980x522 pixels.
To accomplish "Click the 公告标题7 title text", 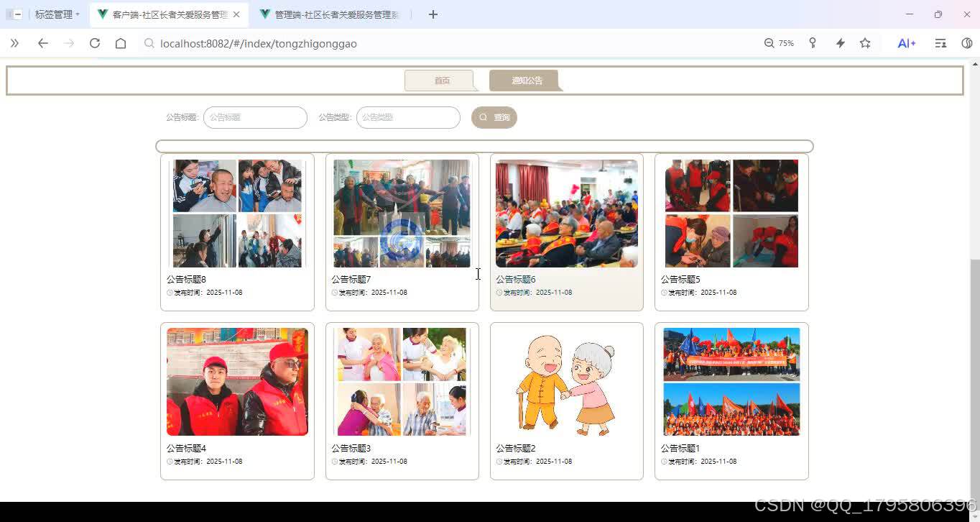I will click(351, 280).
